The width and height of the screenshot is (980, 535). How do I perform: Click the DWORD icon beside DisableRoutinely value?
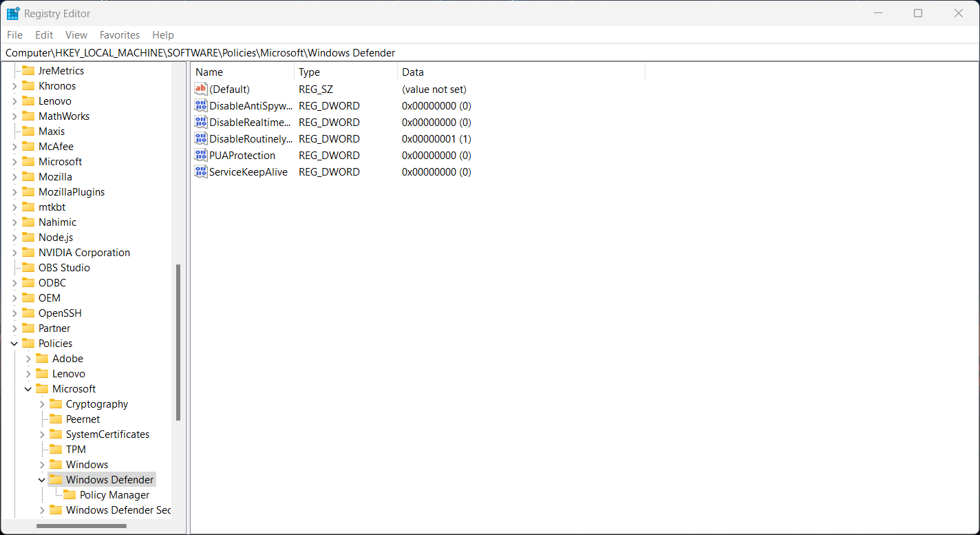[x=200, y=138]
